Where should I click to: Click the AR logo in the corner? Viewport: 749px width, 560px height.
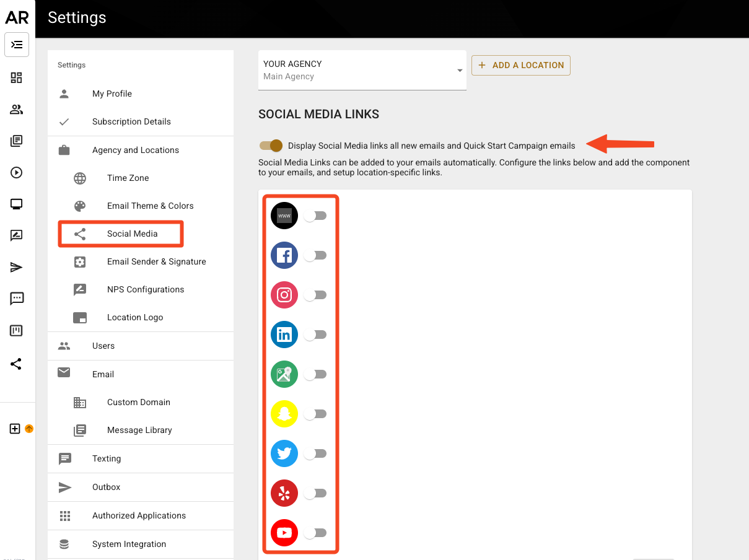point(17,17)
